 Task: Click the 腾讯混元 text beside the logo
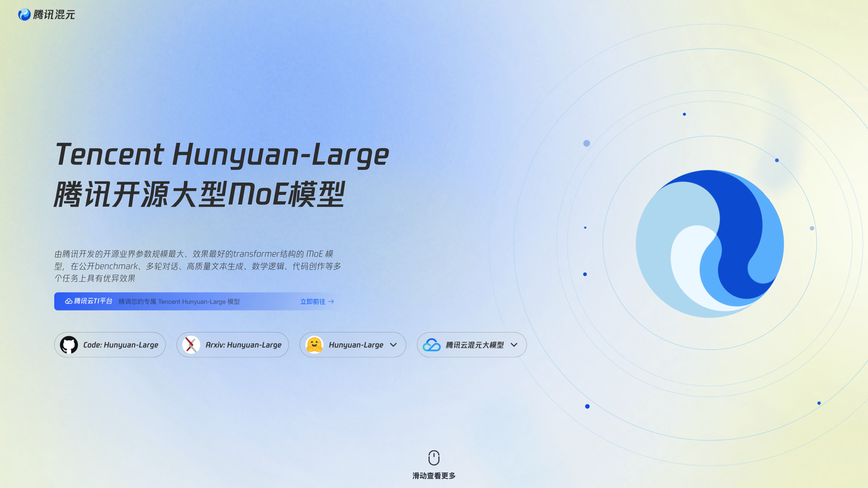click(x=54, y=14)
